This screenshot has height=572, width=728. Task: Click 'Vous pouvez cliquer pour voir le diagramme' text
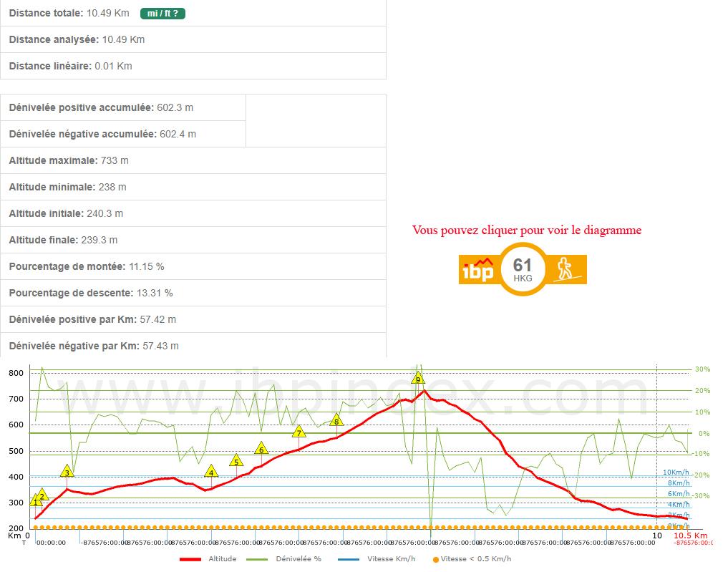click(x=526, y=230)
